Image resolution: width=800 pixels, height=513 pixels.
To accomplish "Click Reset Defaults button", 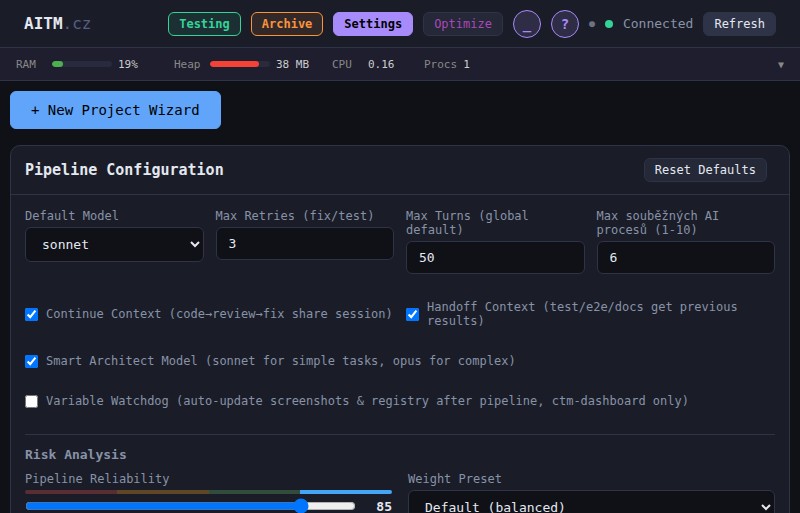I will 705,169.
